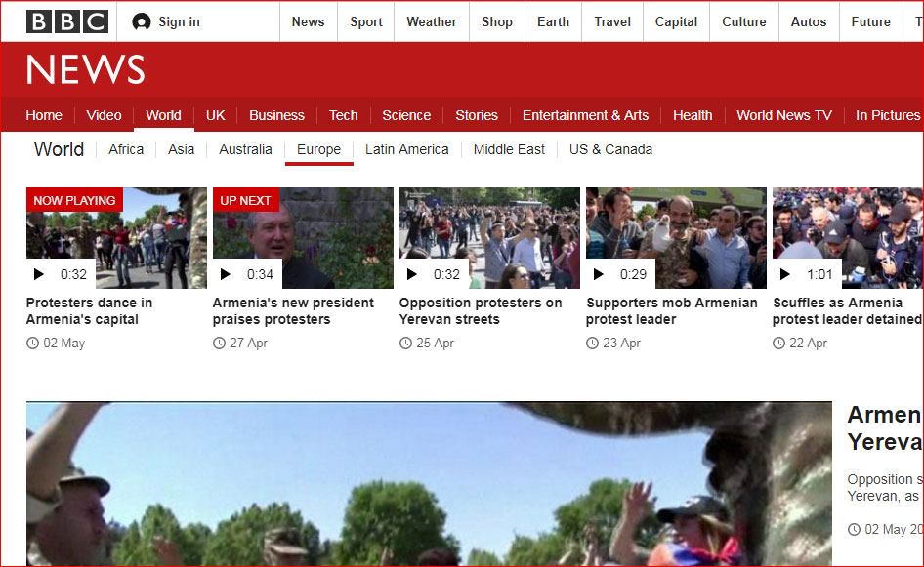This screenshot has width=924, height=567.
Task: Click the World section heading
Action: click(x=59, y=149)
